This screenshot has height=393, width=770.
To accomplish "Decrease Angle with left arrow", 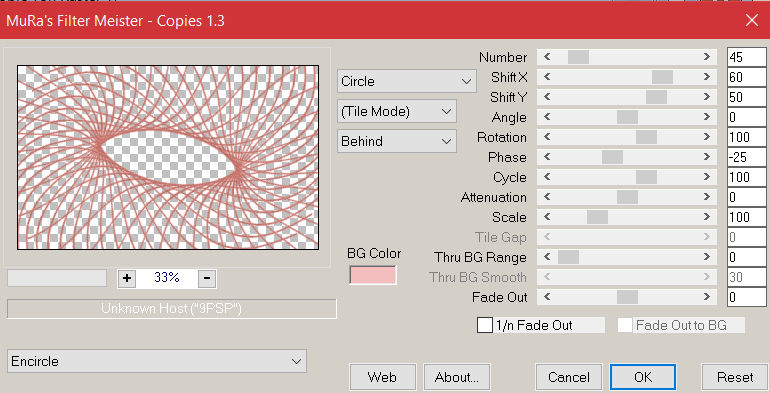I will click(x=547, y=117).
